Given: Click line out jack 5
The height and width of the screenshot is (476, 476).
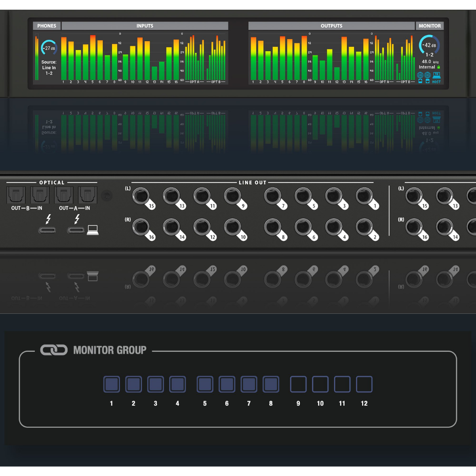Looking at the screenshot, I should (303, 196).
